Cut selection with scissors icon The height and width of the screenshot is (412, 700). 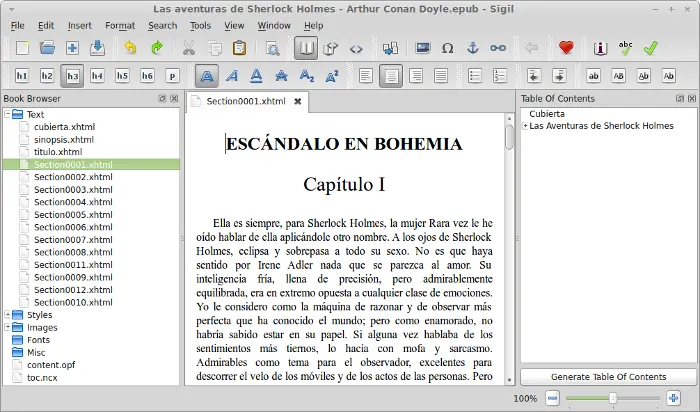pyautogui.click(x=189, y=48)
